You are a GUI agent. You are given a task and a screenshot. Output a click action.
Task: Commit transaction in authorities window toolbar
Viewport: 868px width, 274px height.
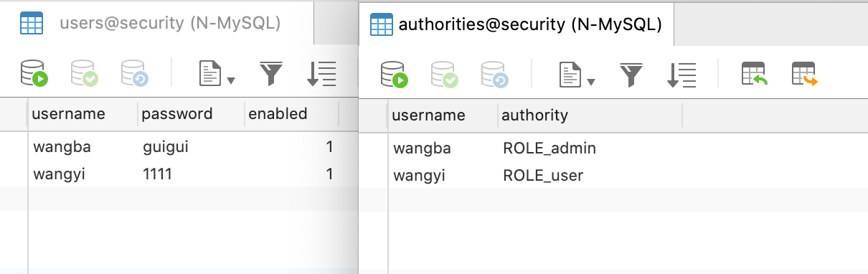444,74
